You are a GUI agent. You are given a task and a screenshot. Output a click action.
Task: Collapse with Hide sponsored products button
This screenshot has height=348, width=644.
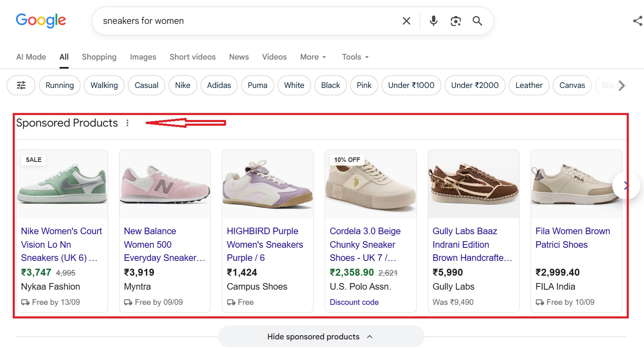point(321,336)
